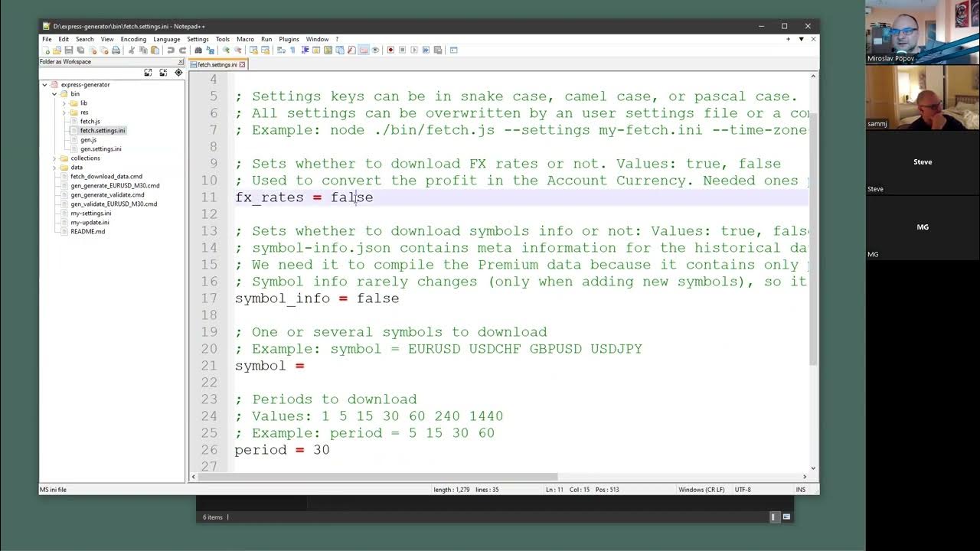Zoom in using toolbar icon
Screen dimensions: 980x551
(x=226, y=51)
